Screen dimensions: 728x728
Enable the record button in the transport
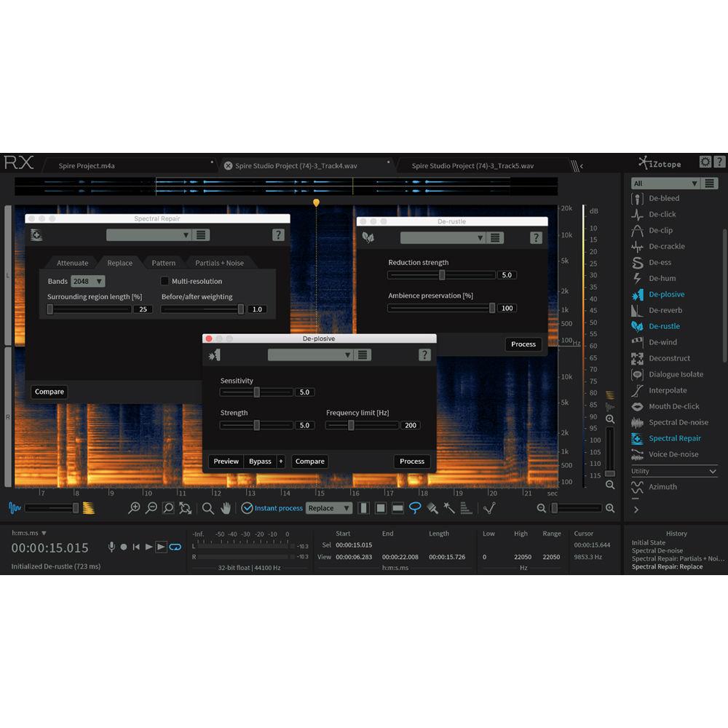coord(124,547)
